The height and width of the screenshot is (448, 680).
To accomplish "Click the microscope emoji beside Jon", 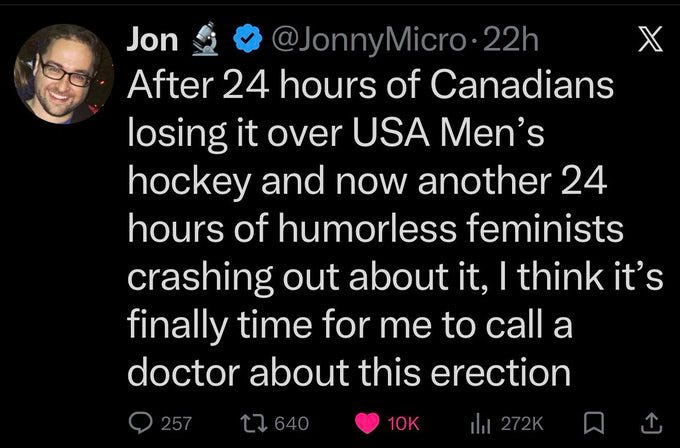I will pyautogui.click(x=206, y=38).
